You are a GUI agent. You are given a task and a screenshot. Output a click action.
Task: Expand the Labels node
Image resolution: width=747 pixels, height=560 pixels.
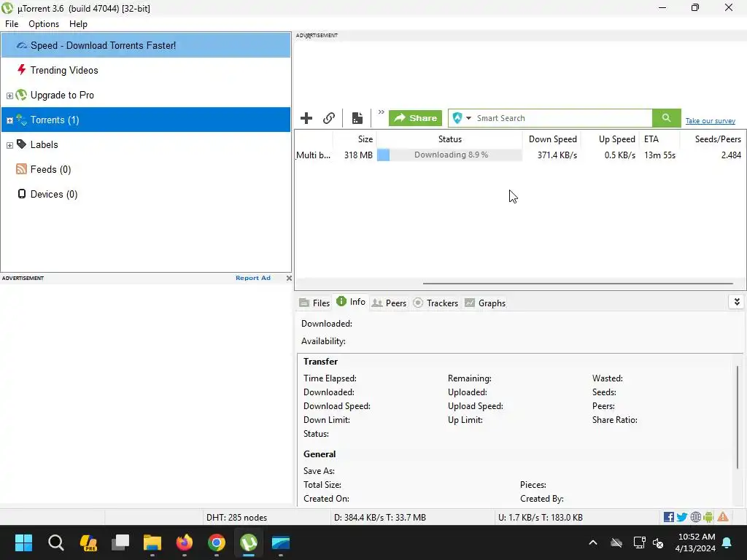point(9,145)
